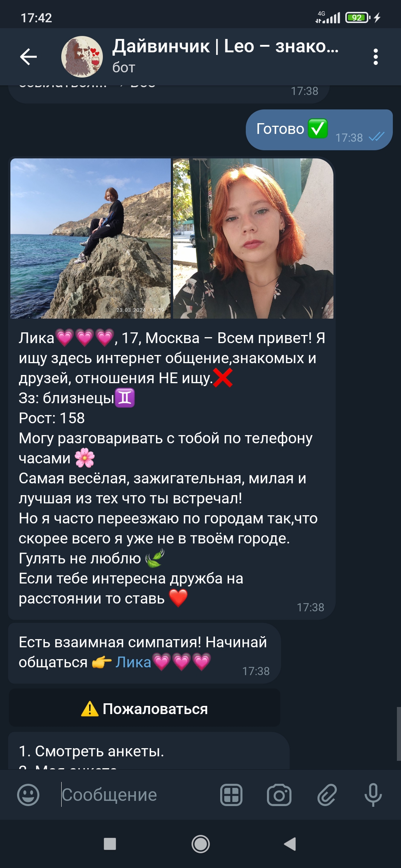The width and height of the screenshot is (401, 868).
Task: Tap the Android home navigation button
Action: click(200, 844)
